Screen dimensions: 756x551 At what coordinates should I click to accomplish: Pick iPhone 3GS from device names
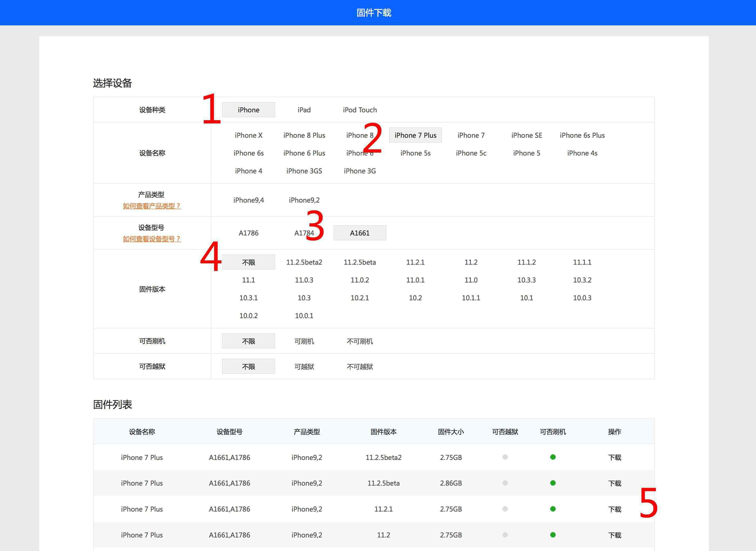pyautogui.click(x=304, y=171)
